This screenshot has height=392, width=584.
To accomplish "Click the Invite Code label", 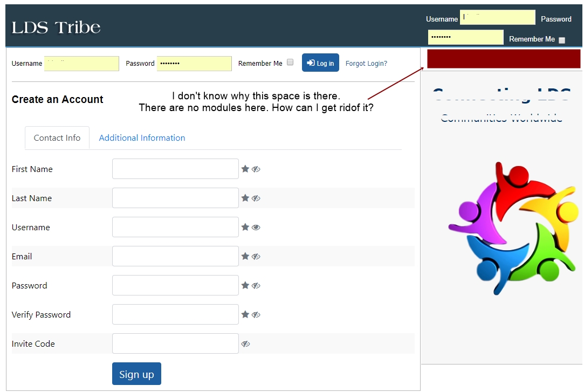I will pos(33,343).
